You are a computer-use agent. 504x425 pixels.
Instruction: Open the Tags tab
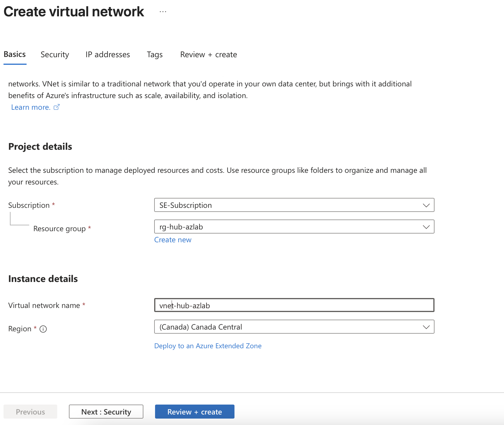pyautogui.click(x=155, y=55)
